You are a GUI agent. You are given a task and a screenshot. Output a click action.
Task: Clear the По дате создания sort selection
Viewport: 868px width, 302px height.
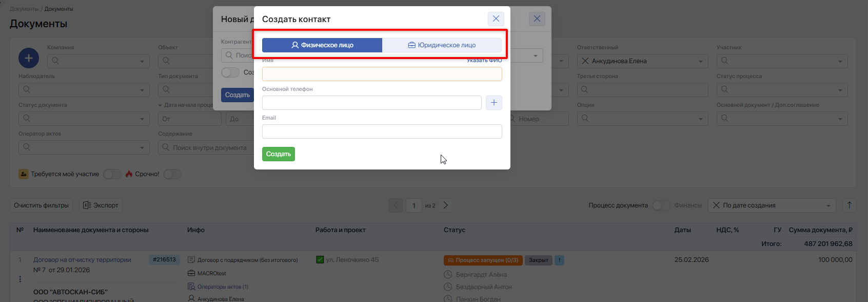tap(716, 205)
